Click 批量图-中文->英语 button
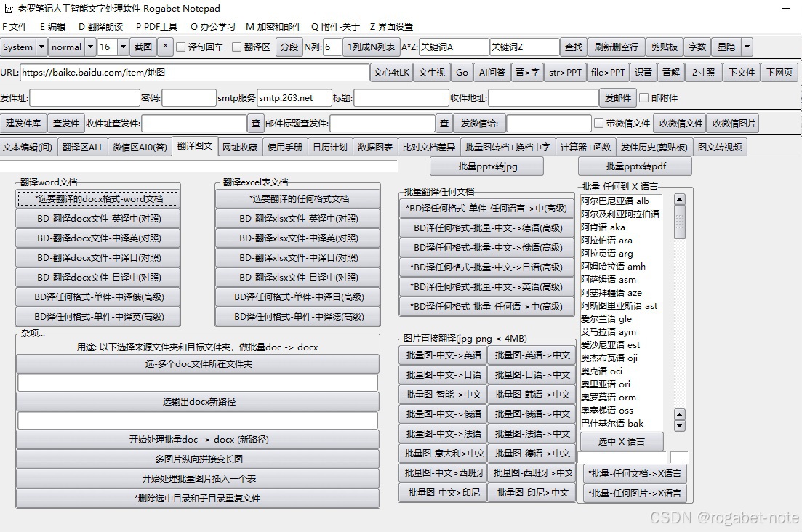The height and width of the screenshot is (532, 802). pos(443,355)
